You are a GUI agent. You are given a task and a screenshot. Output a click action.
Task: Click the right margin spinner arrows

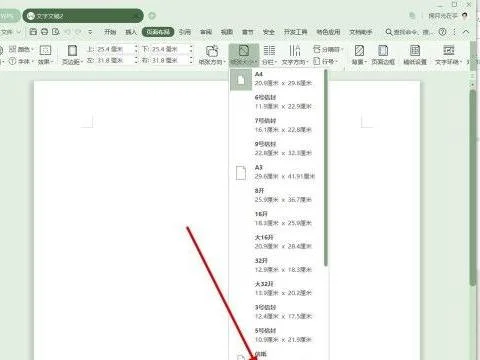tap(191, 61)
